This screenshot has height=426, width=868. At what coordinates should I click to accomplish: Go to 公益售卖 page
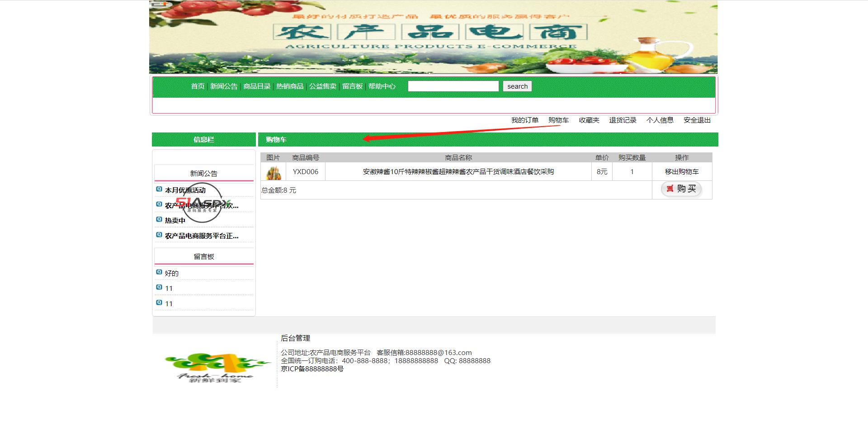(x=323, y=86)
